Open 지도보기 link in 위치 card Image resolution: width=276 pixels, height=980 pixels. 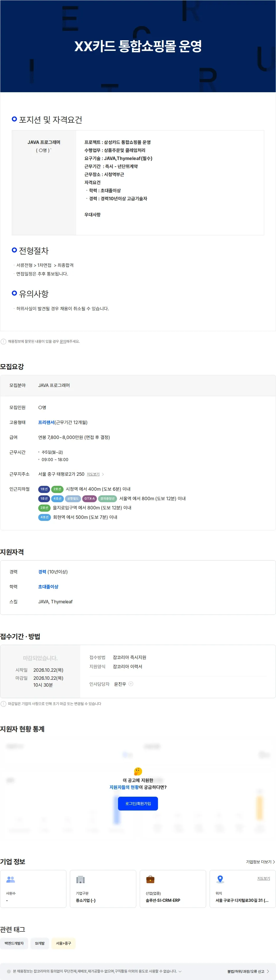[263, 878]
